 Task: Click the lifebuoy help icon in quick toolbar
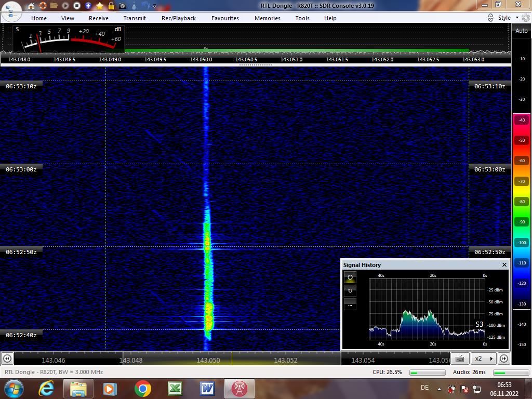click(43, 6)
